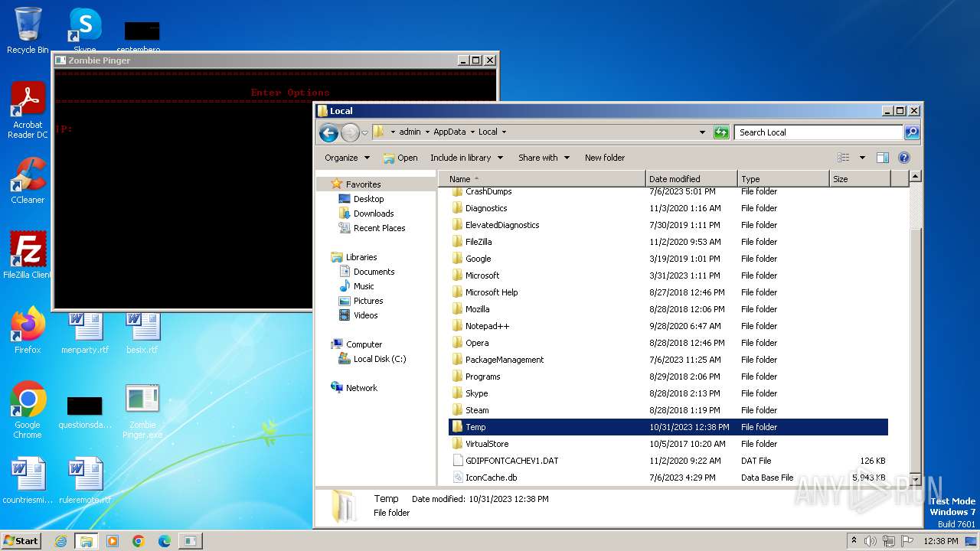This screenshot has width=980, height=551.
Task: Launch CCleaner desktop shortcut
Action: point(28,181)
